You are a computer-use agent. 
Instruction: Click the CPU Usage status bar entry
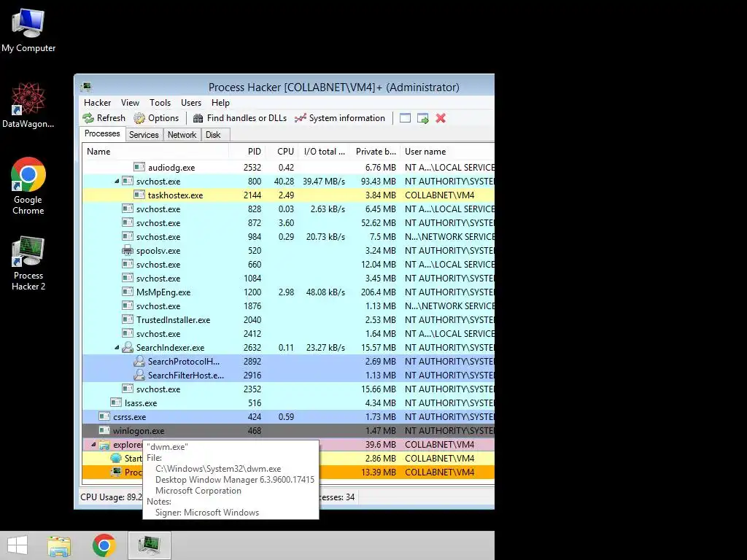(111, 497)
